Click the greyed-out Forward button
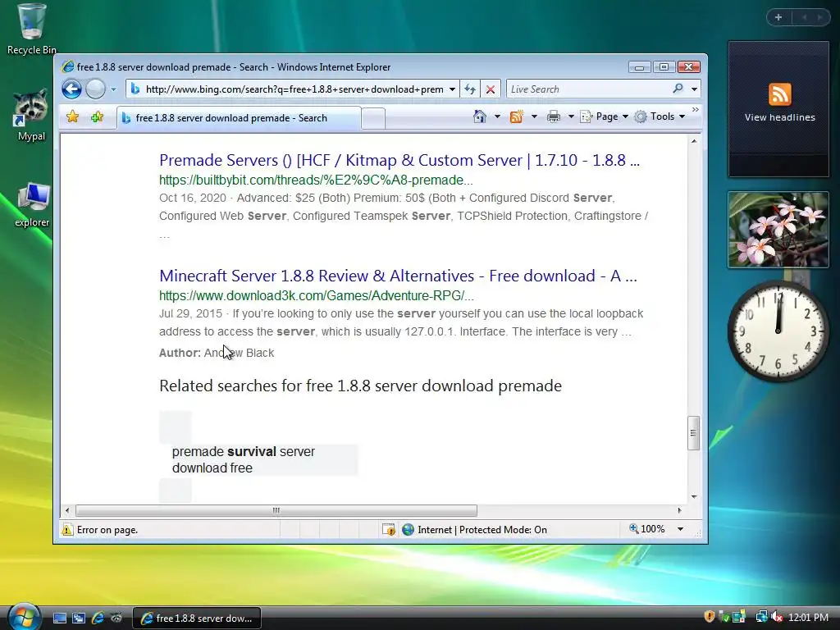 pyautogui.click(x=95, y=89)
